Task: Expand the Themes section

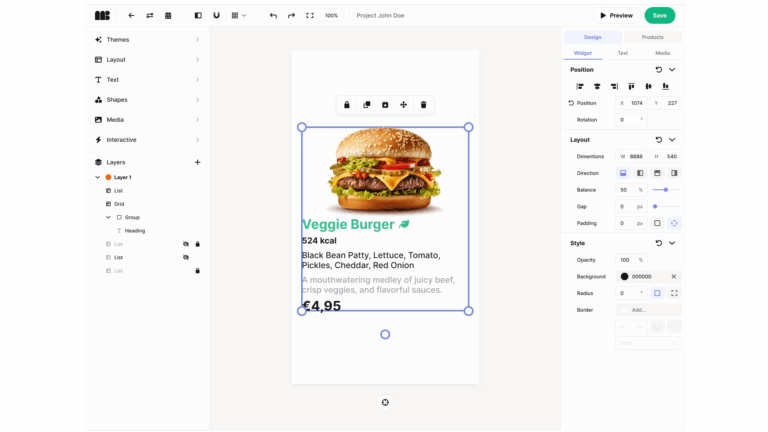Action: coord(147,40)
